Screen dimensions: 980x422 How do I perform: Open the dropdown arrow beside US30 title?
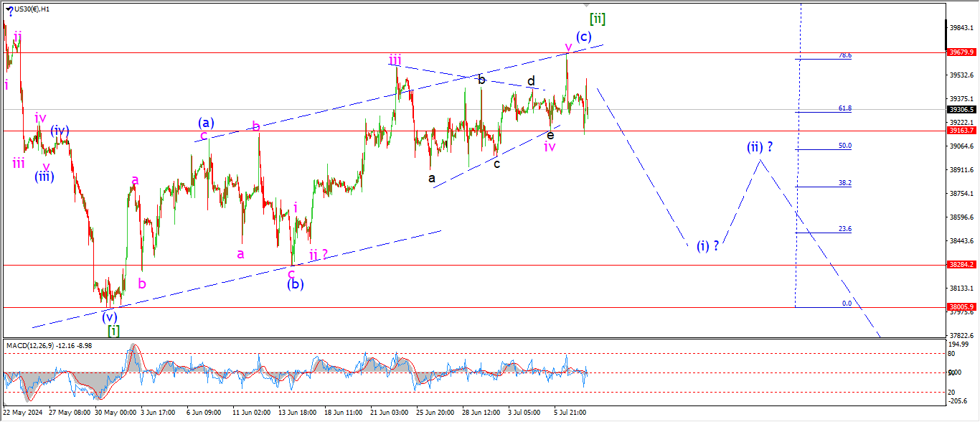9,9
